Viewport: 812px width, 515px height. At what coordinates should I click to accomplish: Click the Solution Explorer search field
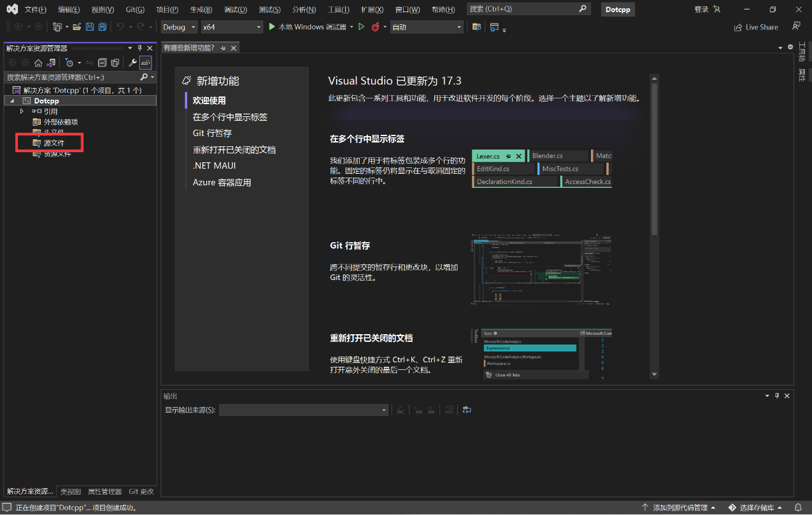(70, 77)
